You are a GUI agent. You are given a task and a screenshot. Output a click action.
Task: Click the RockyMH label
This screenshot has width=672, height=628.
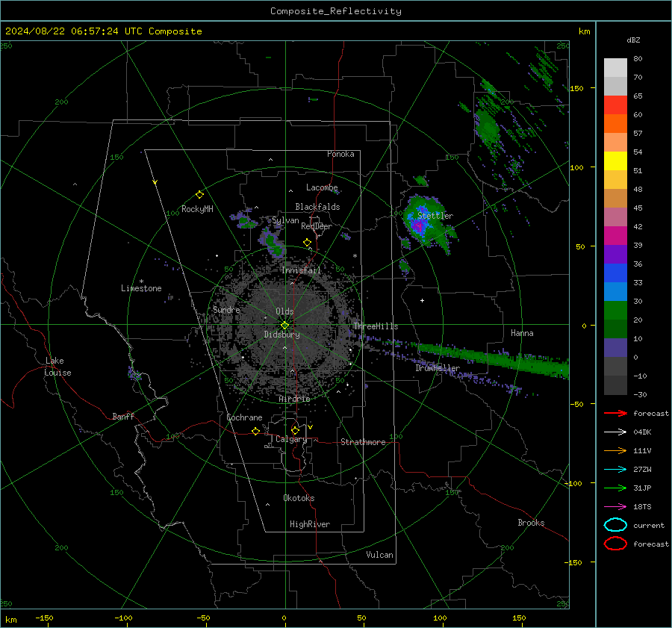pyautogui.click(x=197, y=209)
